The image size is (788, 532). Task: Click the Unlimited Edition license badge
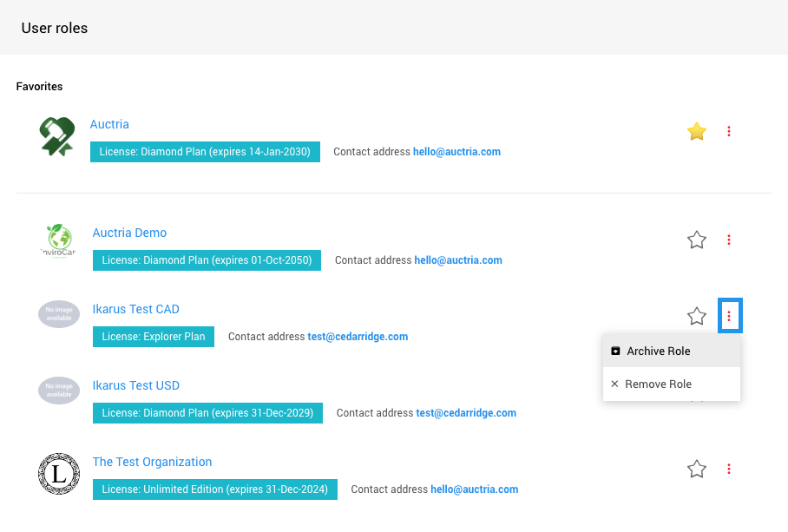coord(214,489)
